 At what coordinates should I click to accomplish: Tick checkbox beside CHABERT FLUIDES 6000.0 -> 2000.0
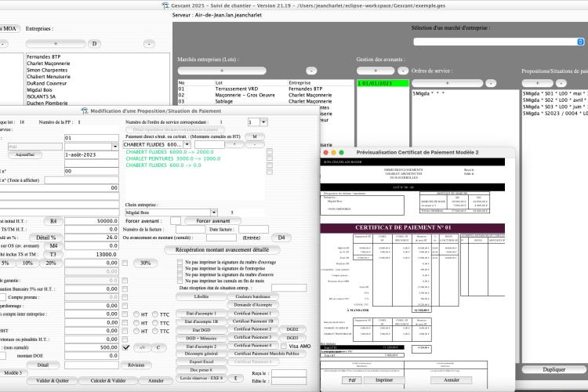[269, 152]
